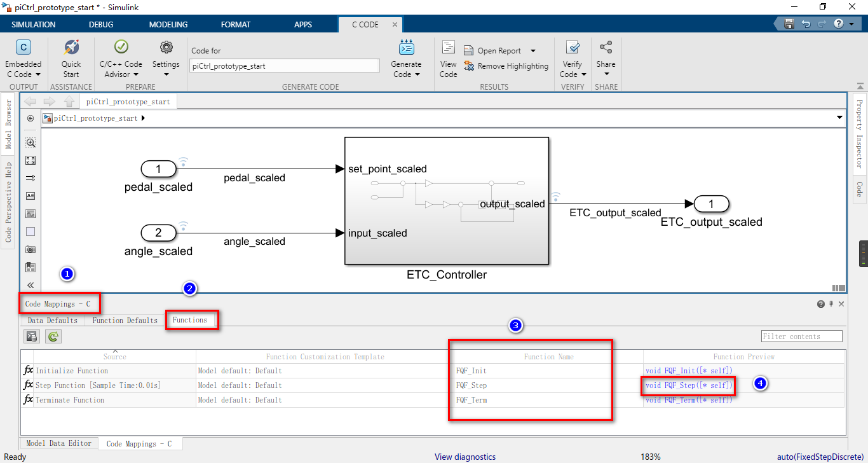The width and height of the screenshot is (868, 463).
Task: Select the Initialize Function row
Action: pos(432,370)
